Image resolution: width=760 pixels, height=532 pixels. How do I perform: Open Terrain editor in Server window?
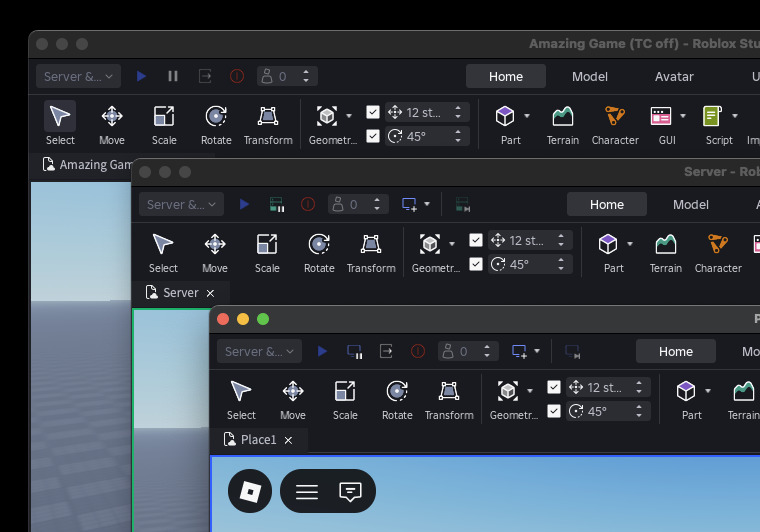tap(665, 251)
